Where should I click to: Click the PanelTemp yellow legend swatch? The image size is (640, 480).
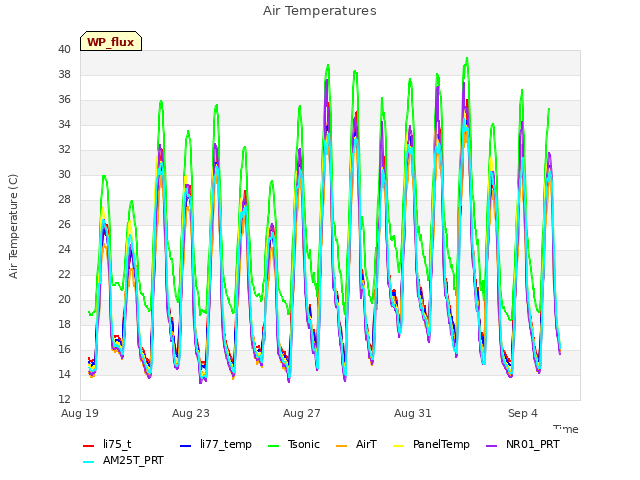pyautogui.click(x=398, y=446)
